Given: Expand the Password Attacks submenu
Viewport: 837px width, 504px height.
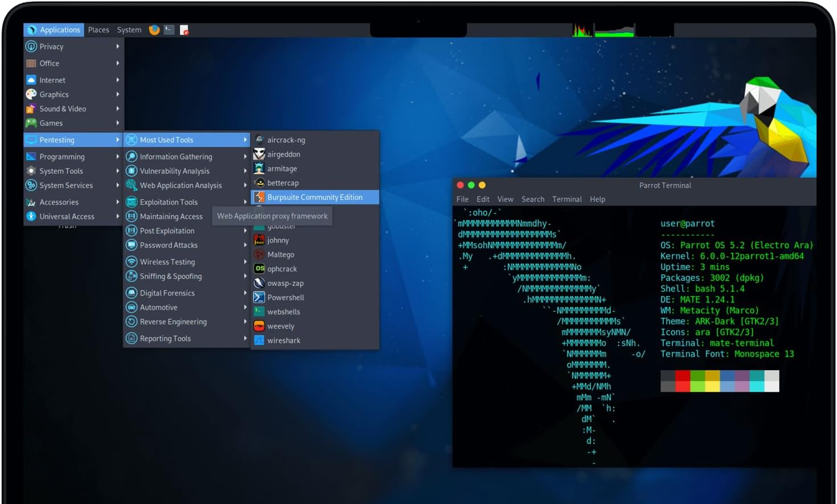Looking at the screenshot, I should 169,245.
